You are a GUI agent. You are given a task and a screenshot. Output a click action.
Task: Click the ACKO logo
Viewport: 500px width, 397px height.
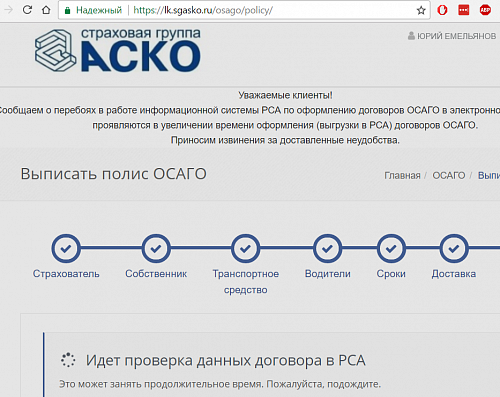pos(118,50)
